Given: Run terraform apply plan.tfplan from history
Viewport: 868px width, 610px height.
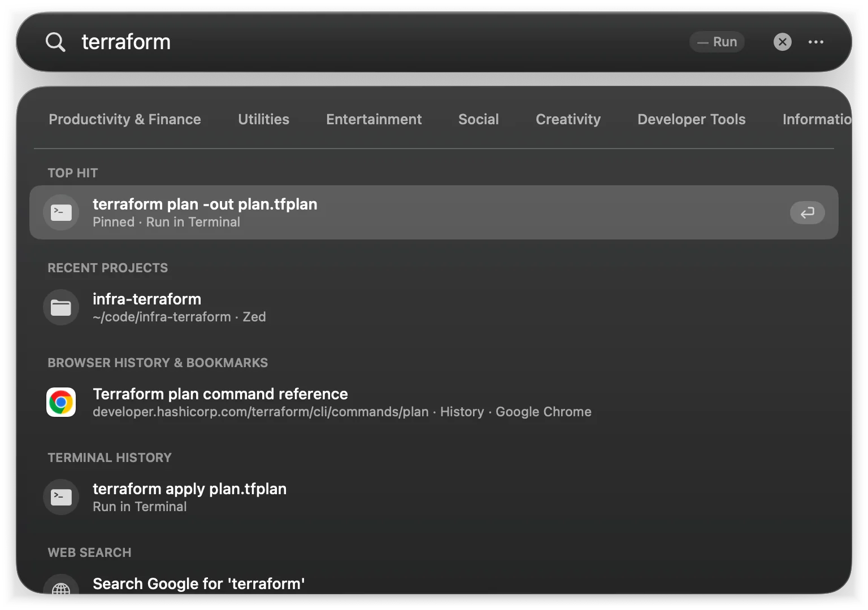Looking at the screenshot, I should [434, 497].
